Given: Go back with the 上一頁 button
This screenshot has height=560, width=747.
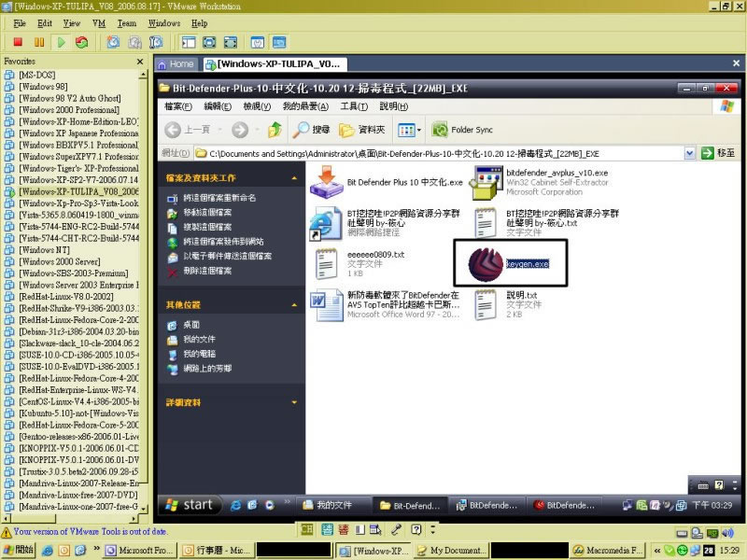Looking at the screenshot, I should (188, 130).
